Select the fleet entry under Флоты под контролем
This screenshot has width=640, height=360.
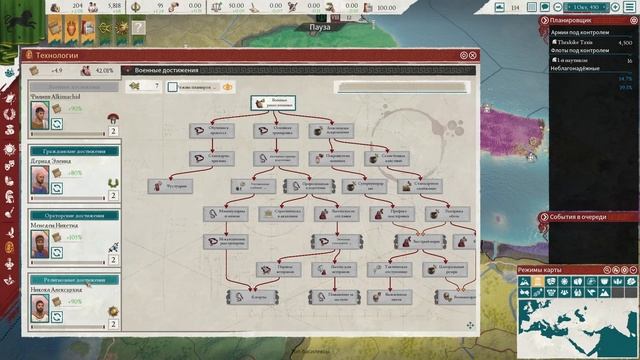click(x=592, y=60)
